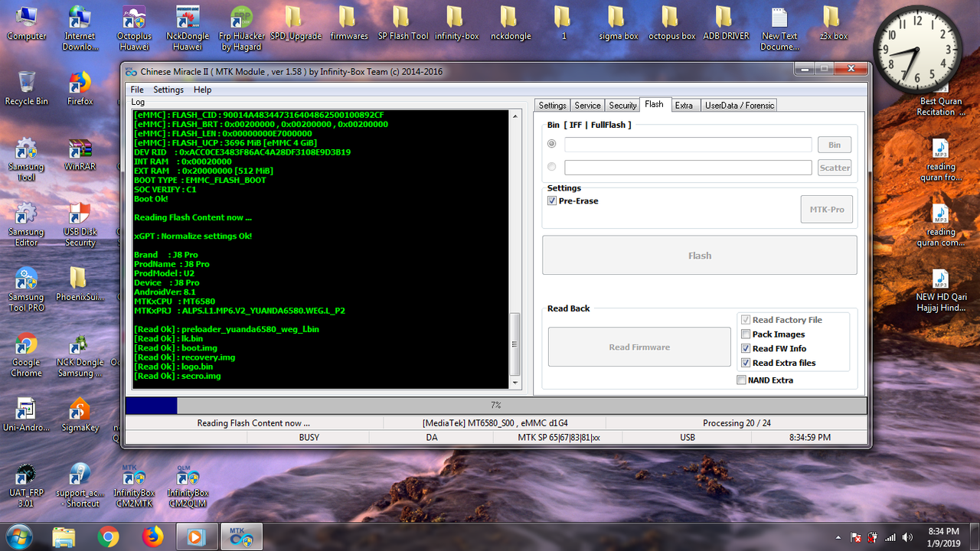Click the Read Firmware button
Screen dimensions: 980x551
coord(639,347)
